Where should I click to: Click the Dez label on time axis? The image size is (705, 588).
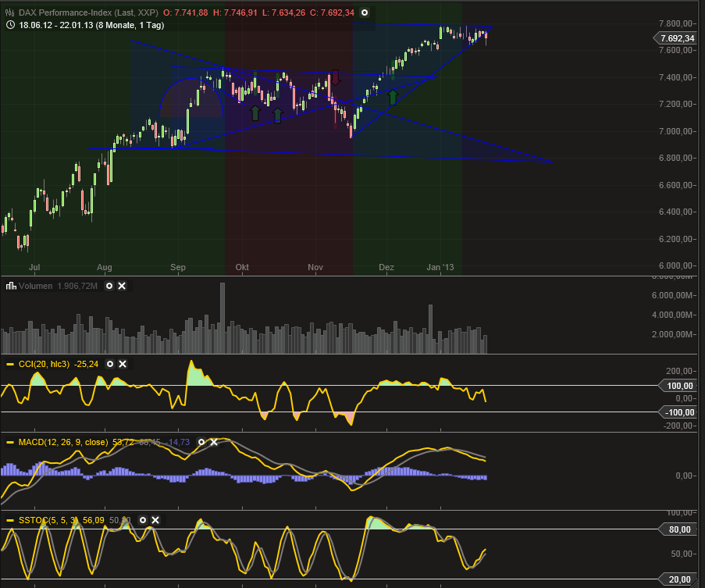click(386, 267)
